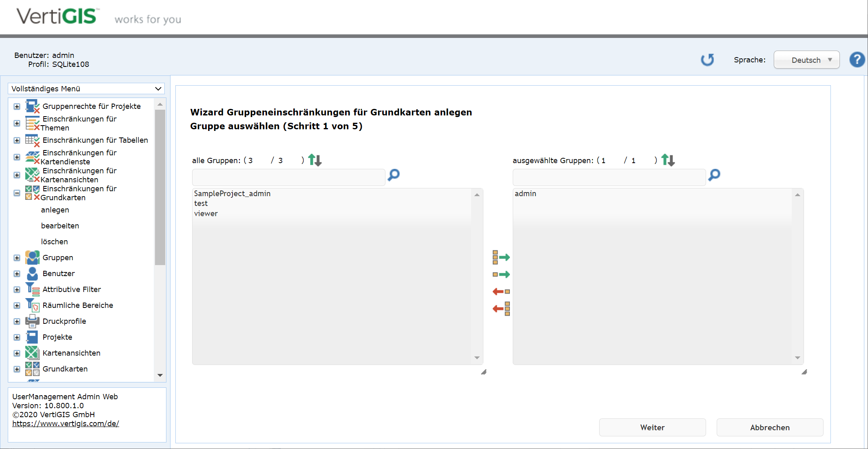Remove single group with red left arrow
Viewport: 868px width, 449px height.
click(501, 292)
